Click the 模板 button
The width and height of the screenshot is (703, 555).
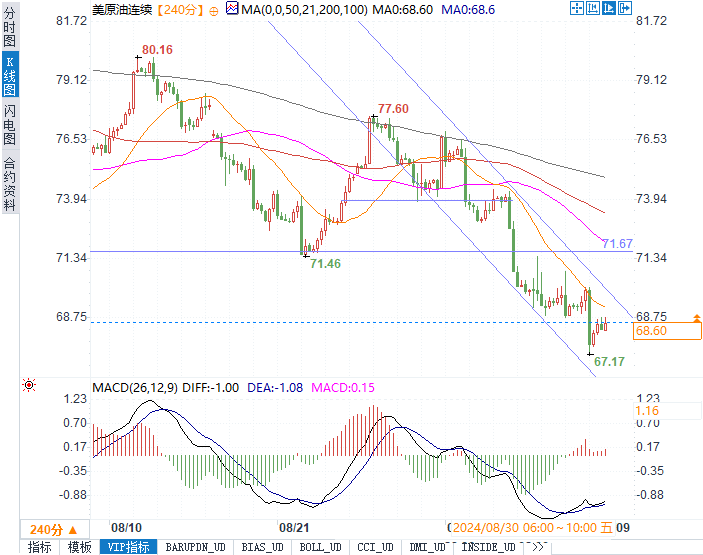click(79, 547)
